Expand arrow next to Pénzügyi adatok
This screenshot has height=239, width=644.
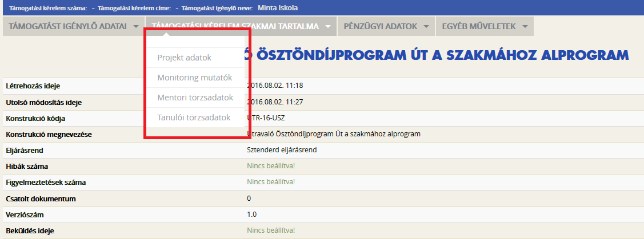(x=426, y=27)
